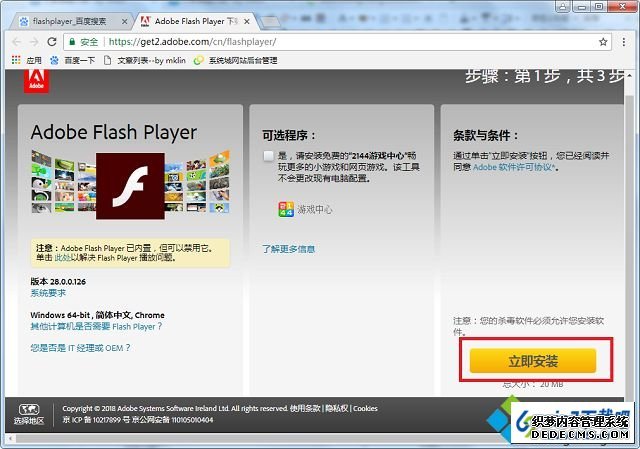The image size is (640, 449).
Task: Open the 隐私权 footer link
Action: pyautogui.click(x=337, y=408)
